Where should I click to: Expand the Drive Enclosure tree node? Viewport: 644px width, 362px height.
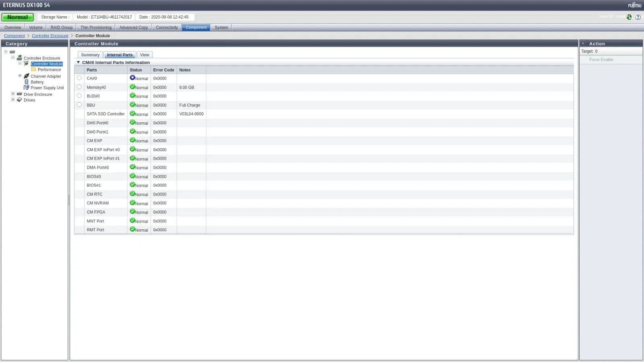pos(13,94)
